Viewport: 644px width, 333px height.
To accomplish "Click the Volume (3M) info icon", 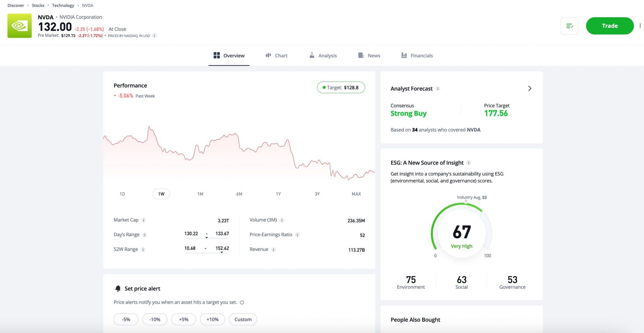I will [282, 220].
